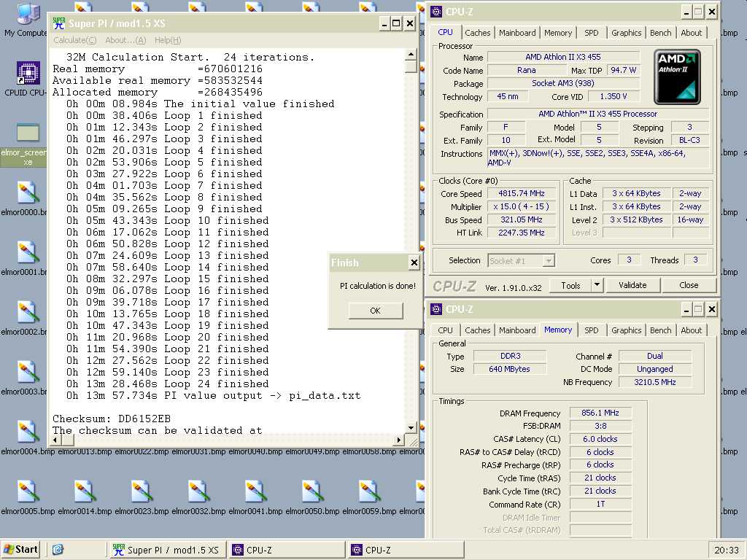Click the AMD Athlon II processor logo
Viewport: 747px width, 560px height.
677,77
